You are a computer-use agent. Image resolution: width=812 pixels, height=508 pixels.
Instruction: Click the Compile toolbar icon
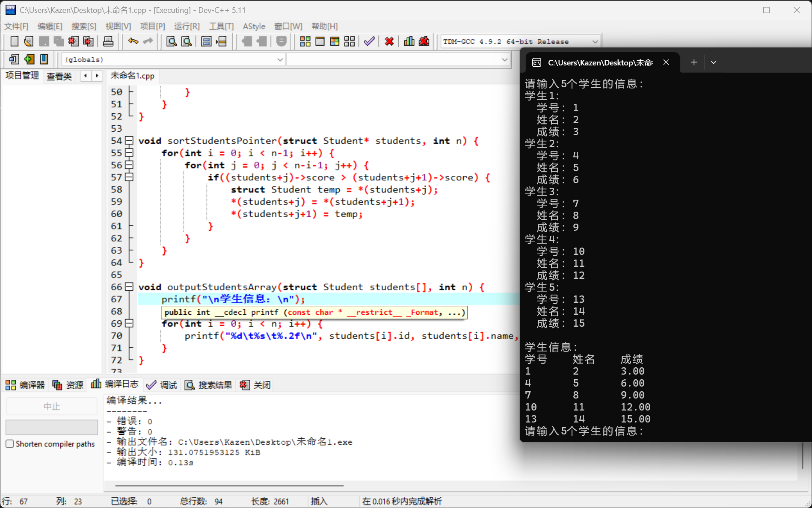(305, 41)
